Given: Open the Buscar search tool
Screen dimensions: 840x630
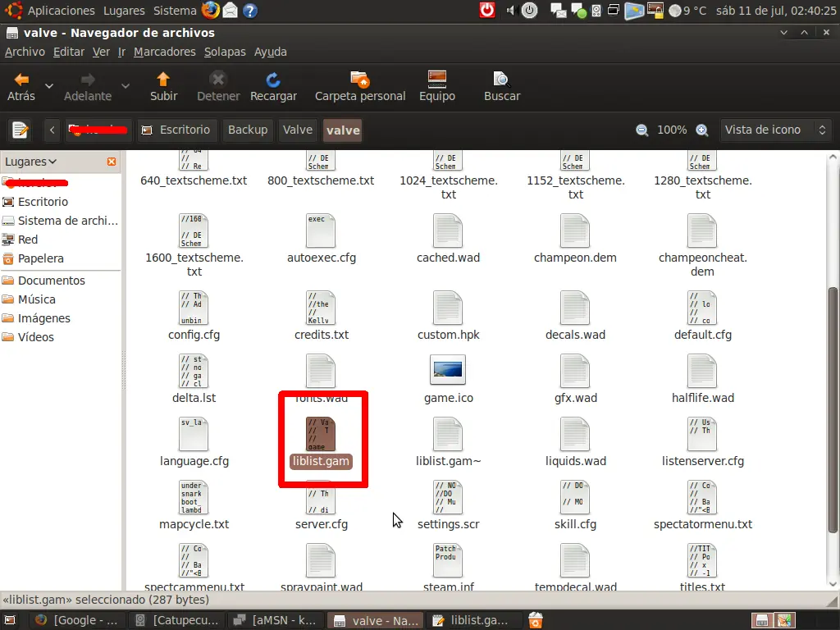Looking at the screenshot, I should tap(502, 87).
